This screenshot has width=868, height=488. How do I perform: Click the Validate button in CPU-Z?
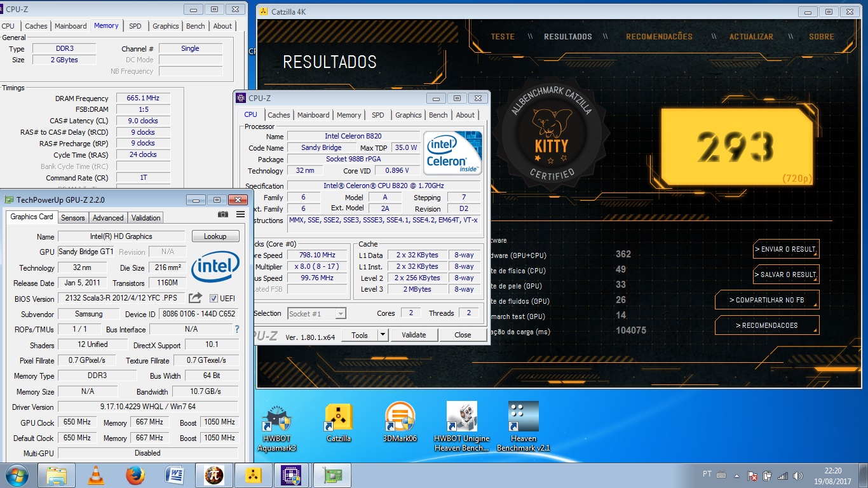pos(414,335)
